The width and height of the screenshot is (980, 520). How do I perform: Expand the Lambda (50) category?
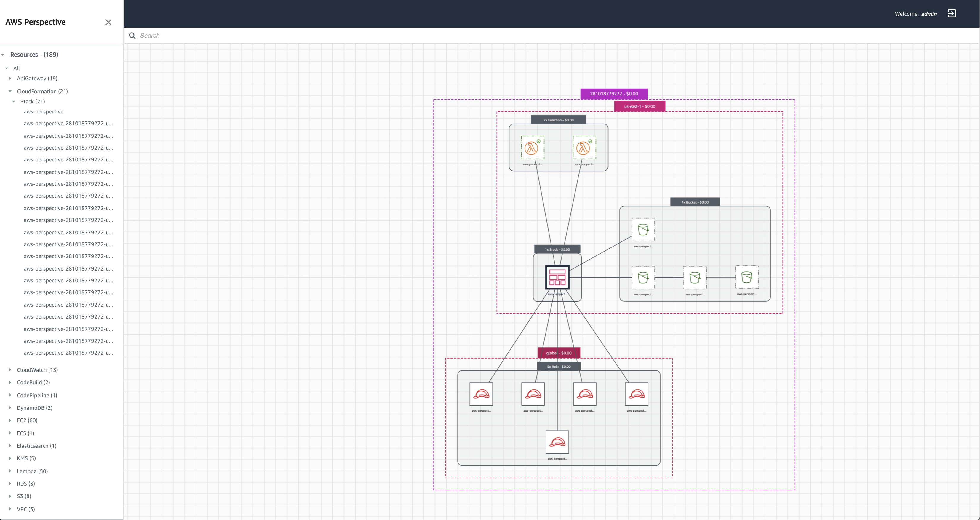click(10, 471)
